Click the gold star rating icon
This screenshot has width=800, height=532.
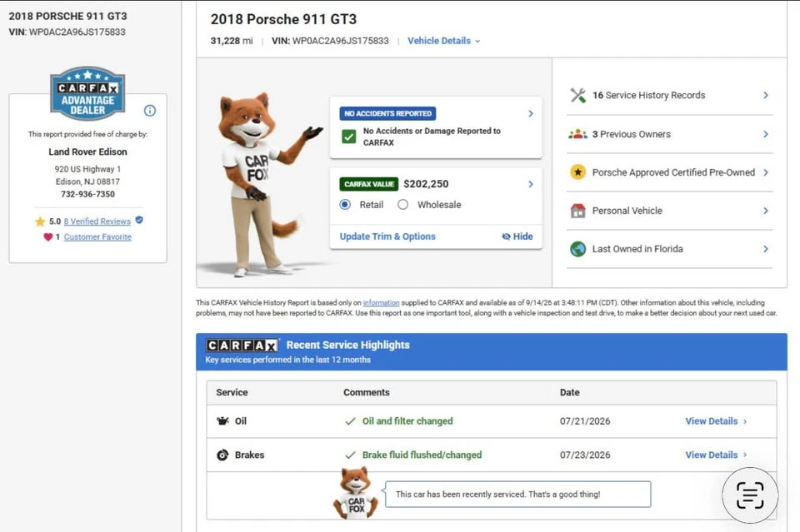tap(40, 221)
